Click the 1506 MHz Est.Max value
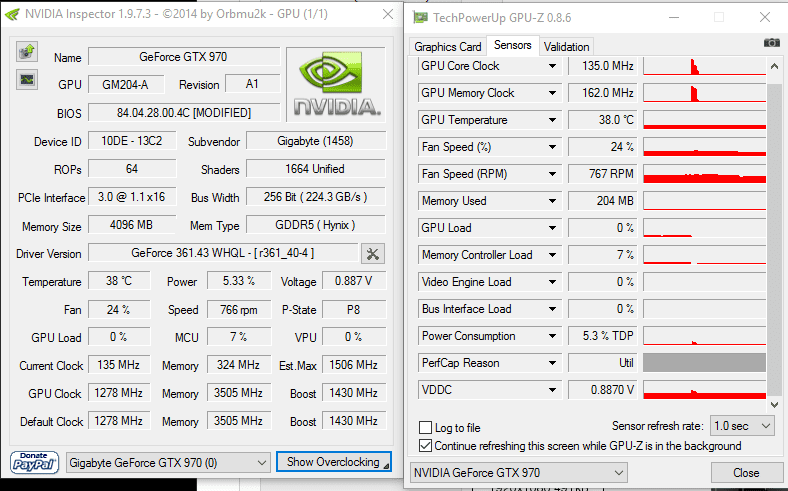 (x=354, y=365)
